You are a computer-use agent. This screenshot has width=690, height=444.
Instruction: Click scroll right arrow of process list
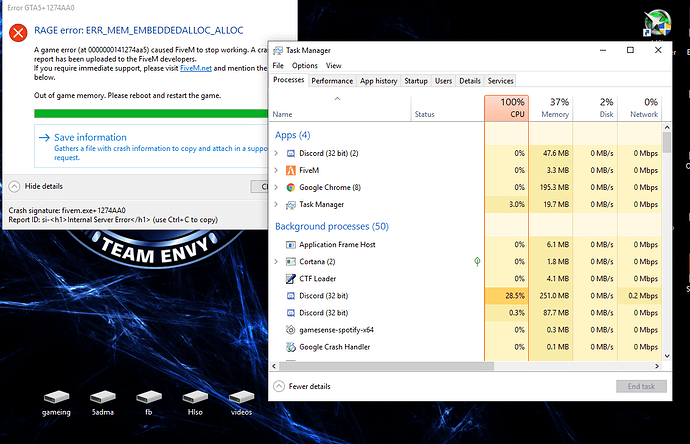pos(657,366)
